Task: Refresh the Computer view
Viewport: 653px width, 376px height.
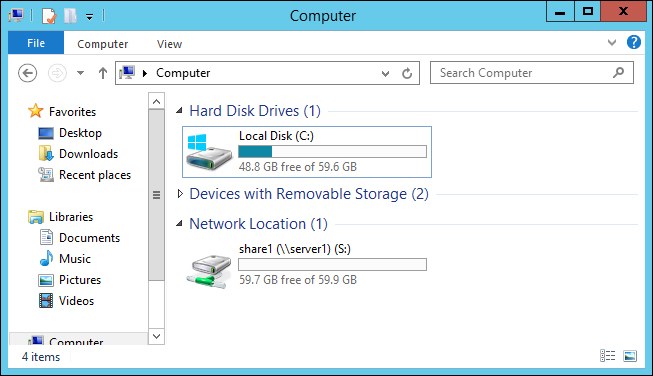Action: click(407, 73)
